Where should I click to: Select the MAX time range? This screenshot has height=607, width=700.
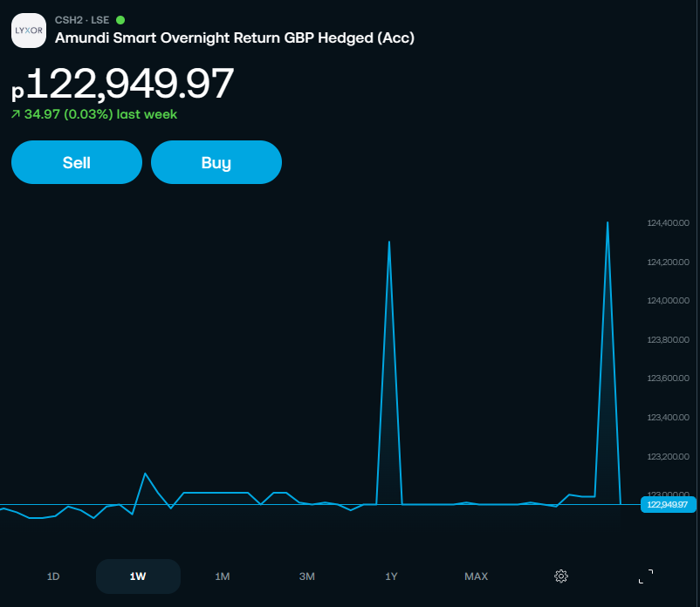(x=476, y=576)
